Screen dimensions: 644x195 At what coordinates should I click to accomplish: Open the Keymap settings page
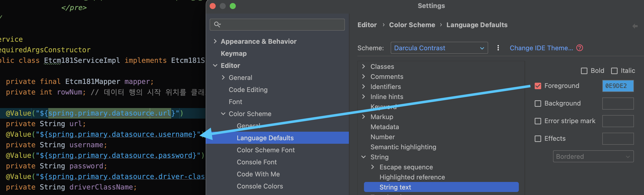pos(234,54)
